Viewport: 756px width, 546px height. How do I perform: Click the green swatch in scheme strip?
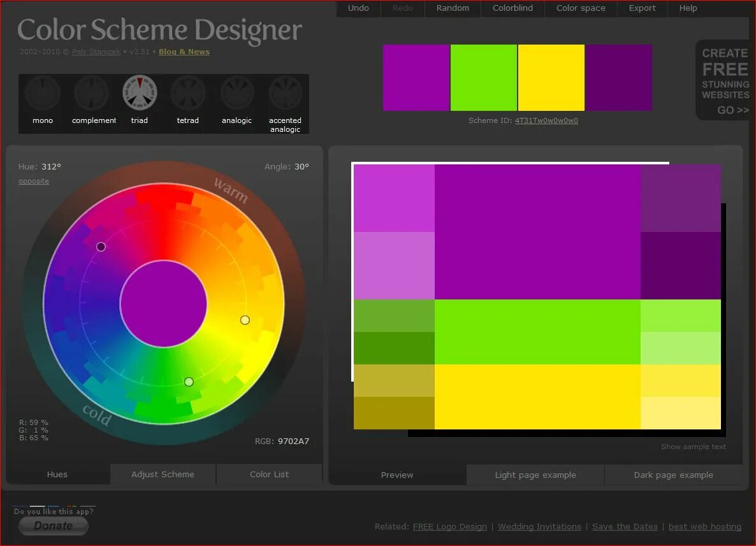point(484,78)
